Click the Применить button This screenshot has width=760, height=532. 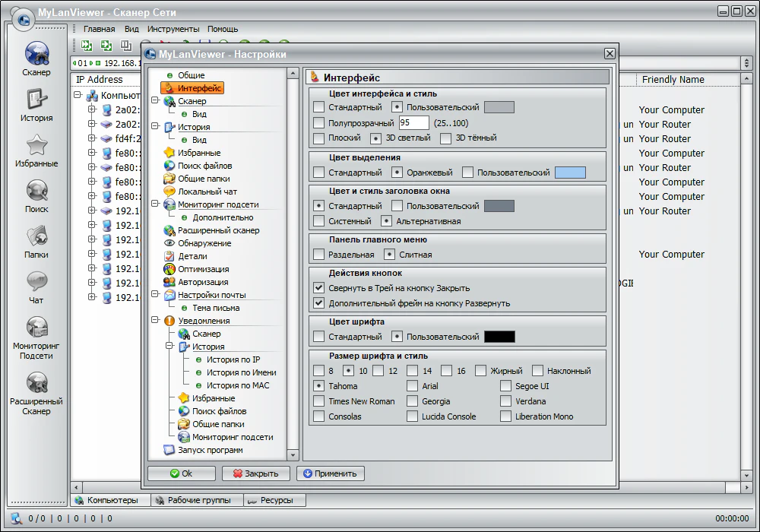tap(330, 473)
